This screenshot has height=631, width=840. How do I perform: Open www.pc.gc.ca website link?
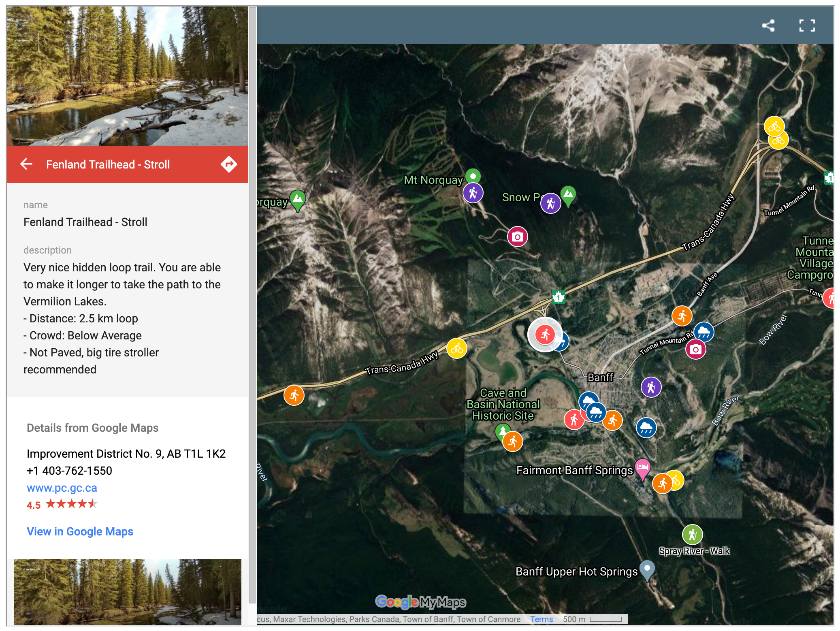[x=62, y=488]
